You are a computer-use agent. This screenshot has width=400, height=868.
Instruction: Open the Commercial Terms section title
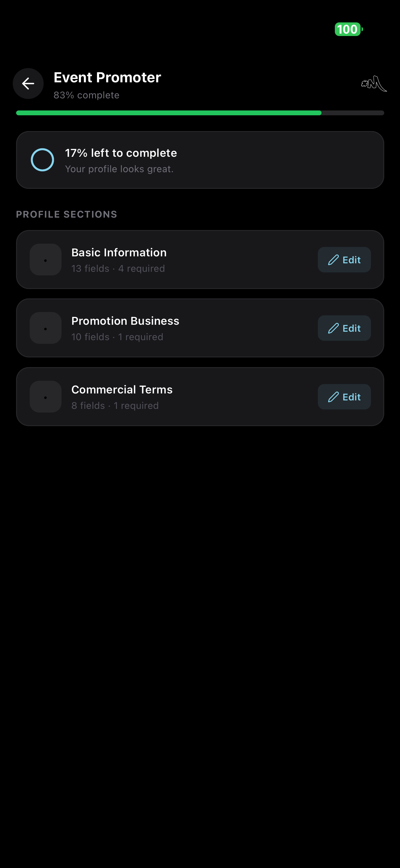pyautogui.click(x=122, y=390)
